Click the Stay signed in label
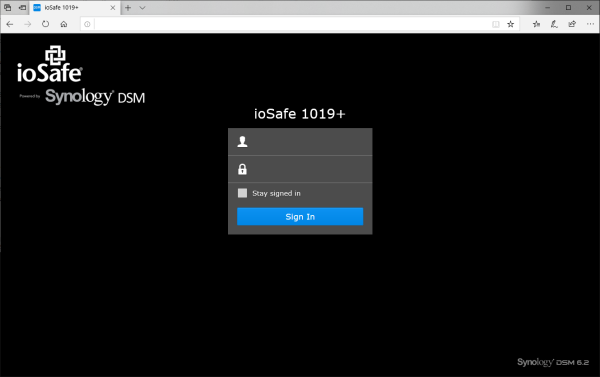Screen dimensions: 600x377 276,193
